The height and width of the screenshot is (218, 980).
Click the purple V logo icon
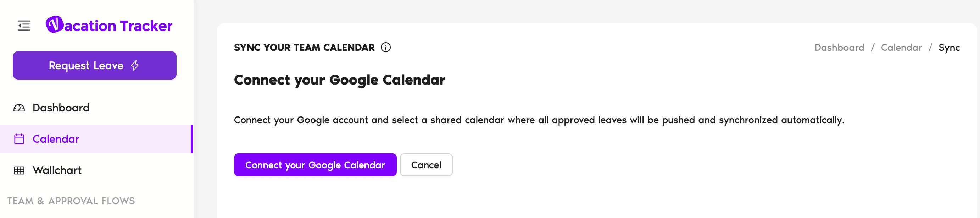point(54,24)
